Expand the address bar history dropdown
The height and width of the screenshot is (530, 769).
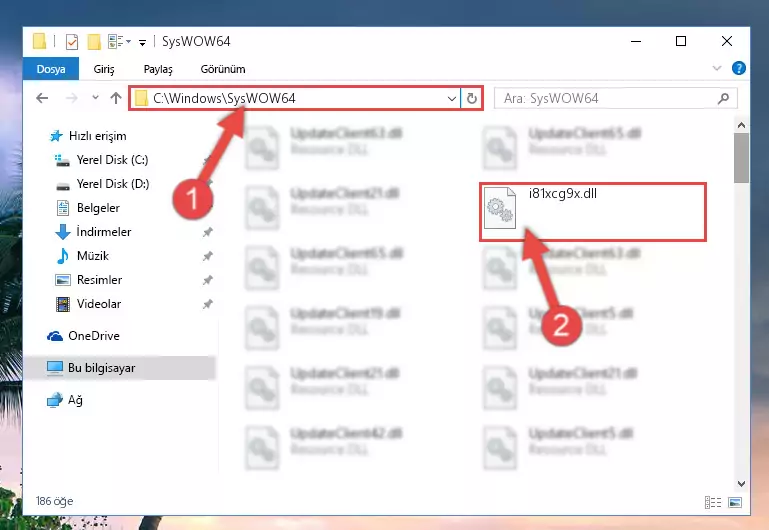[452, 99]
